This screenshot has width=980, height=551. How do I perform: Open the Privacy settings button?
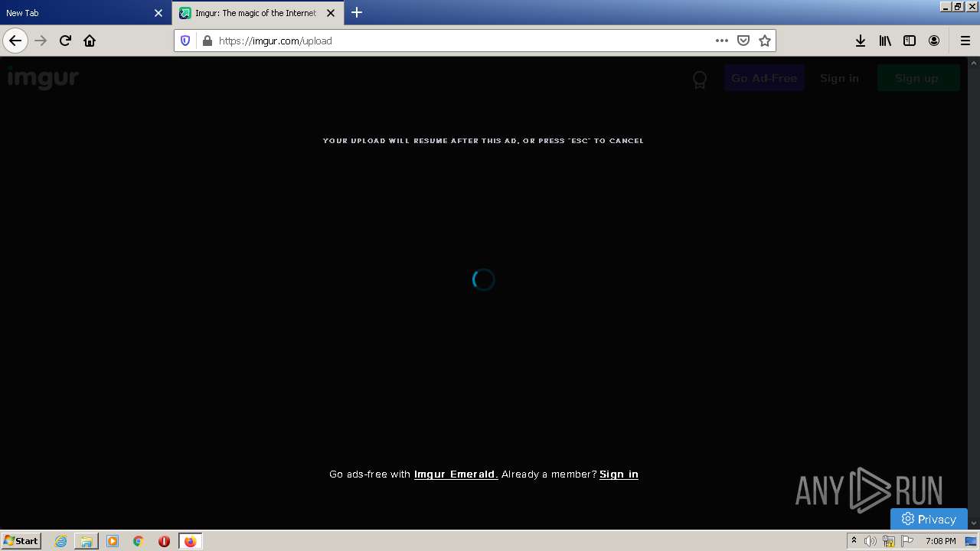tap(929, 519)
